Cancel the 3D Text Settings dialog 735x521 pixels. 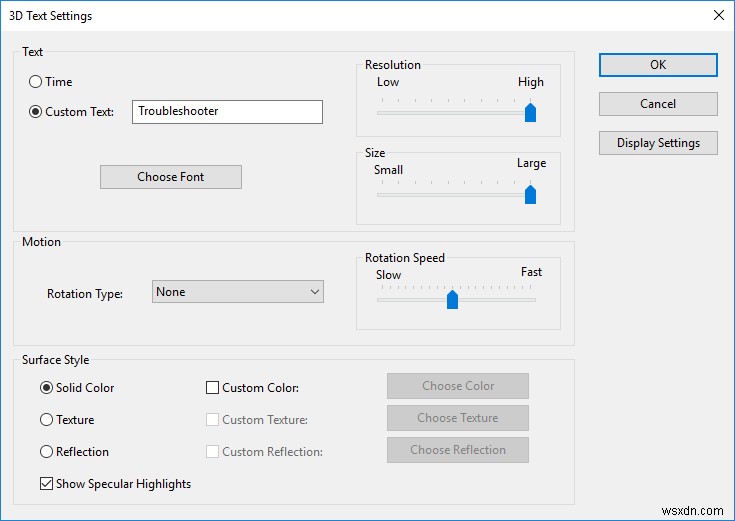[x=658, y=104]
